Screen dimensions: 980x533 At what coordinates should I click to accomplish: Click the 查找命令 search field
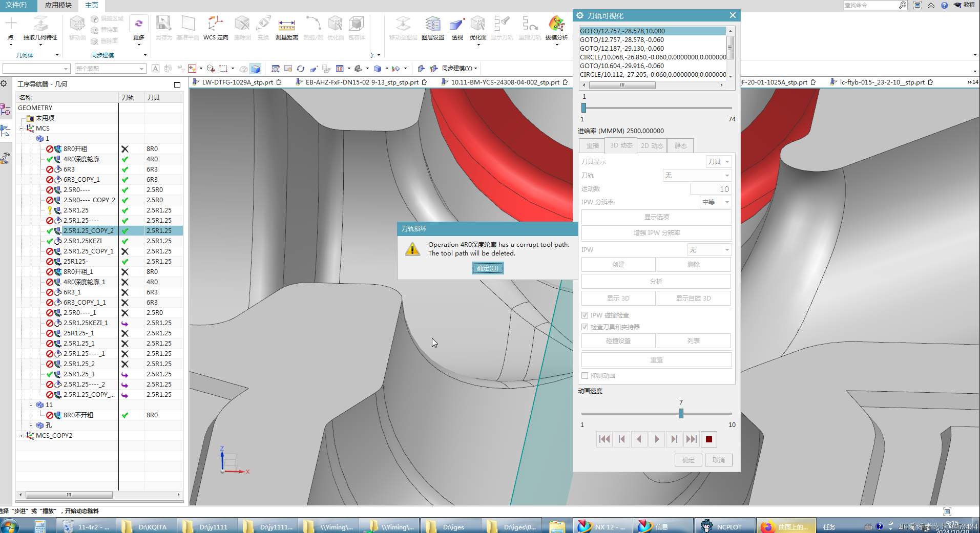(871, 5)
